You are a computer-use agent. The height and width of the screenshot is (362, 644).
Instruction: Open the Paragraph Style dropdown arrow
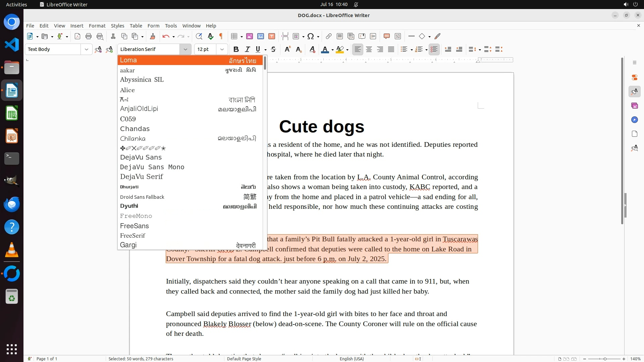click(x=86, y=49)
